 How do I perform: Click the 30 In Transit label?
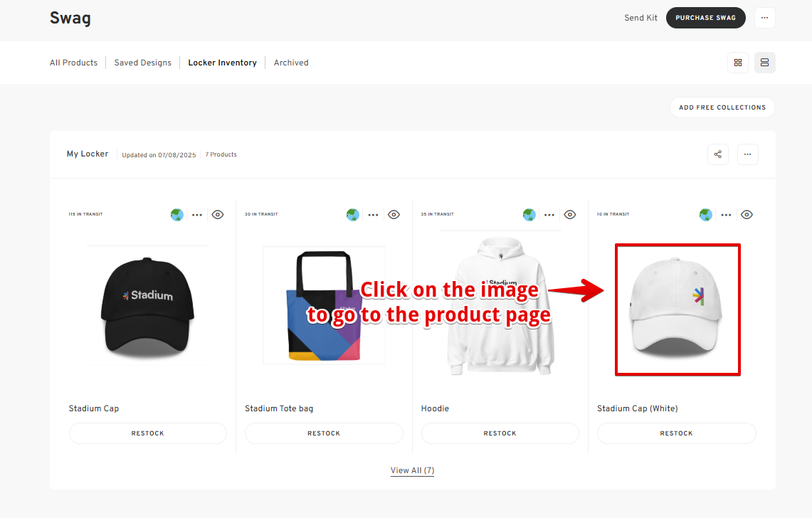[261, 214]
